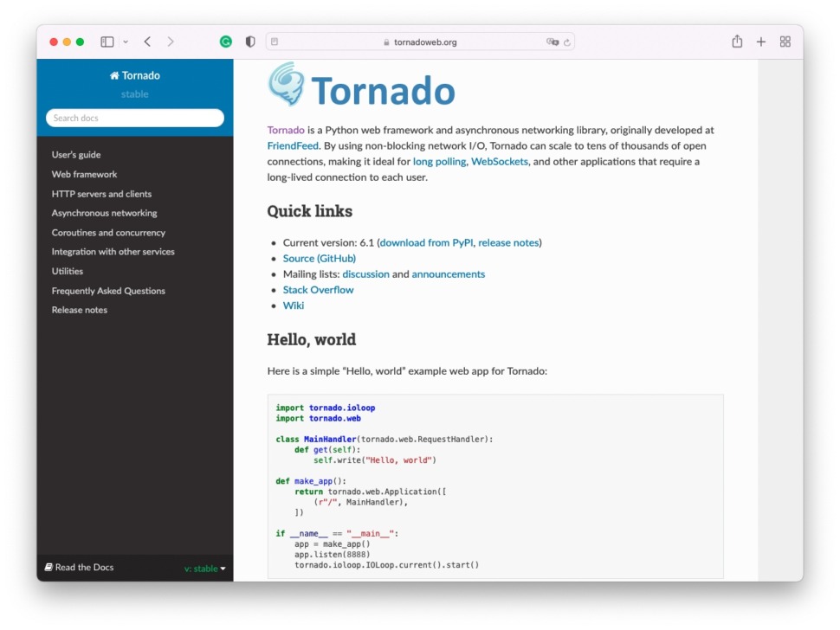Click the chevron beside the sidebar button
This screenshot has height=630, width=840.
122,41
